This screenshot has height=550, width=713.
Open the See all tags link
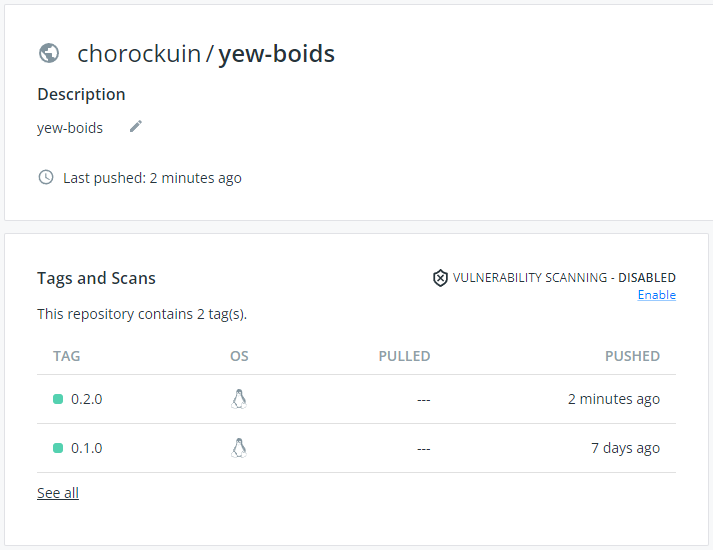(58, 493)
